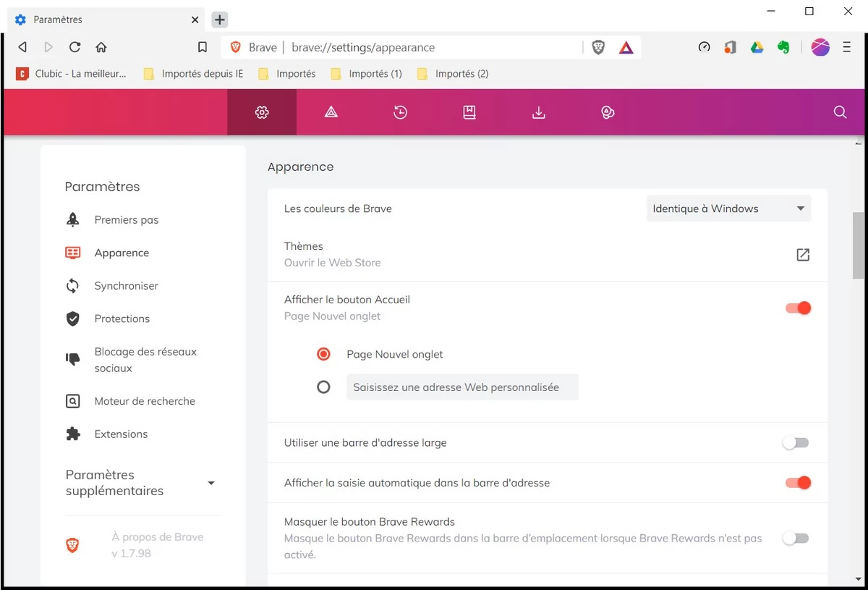Open the Wallet tab in pink toolbar

(608, 112)
